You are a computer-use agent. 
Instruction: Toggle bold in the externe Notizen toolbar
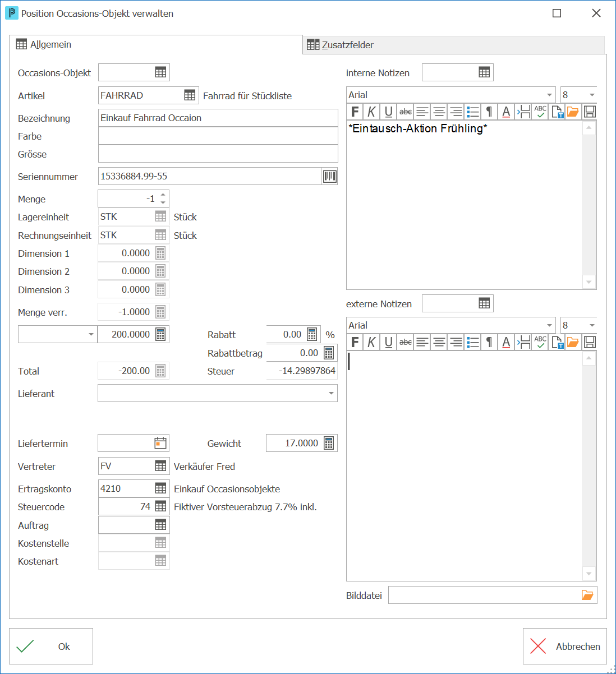click(355, 342)
